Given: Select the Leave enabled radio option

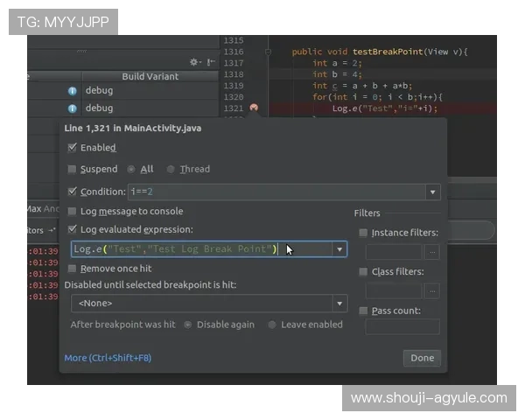Looking at the screenshot, I should click(x=272, y=325).
